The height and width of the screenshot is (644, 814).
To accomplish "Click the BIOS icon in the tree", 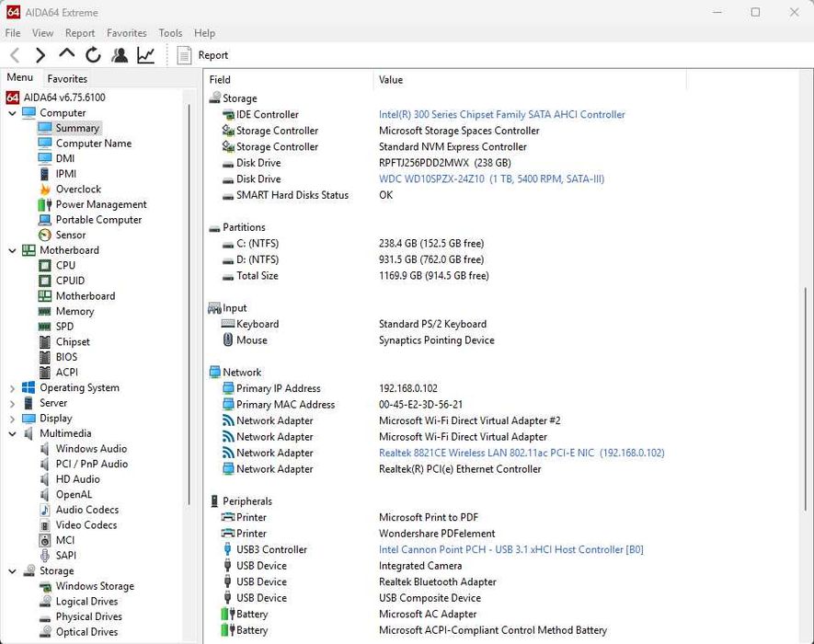I will click(45, 357).
